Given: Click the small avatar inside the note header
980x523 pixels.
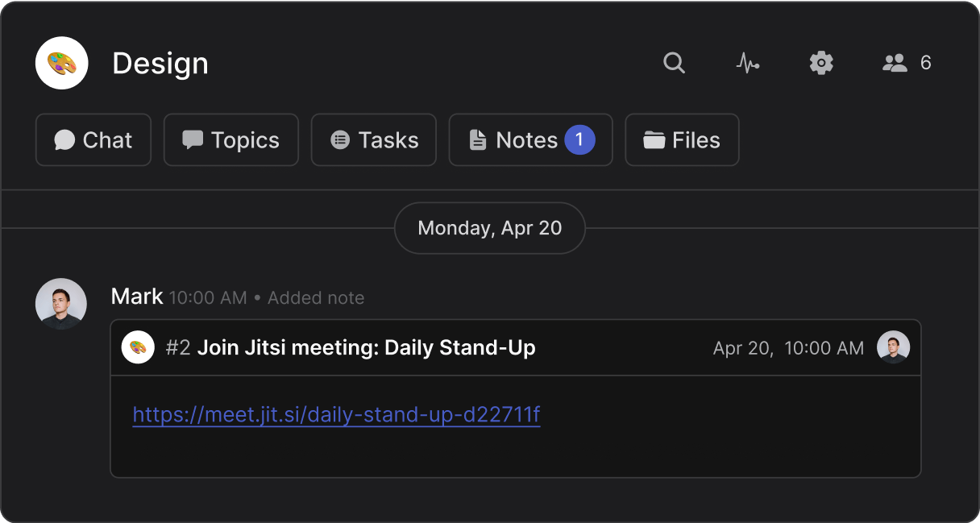Looking at the screenshot, I should (894, 347).
